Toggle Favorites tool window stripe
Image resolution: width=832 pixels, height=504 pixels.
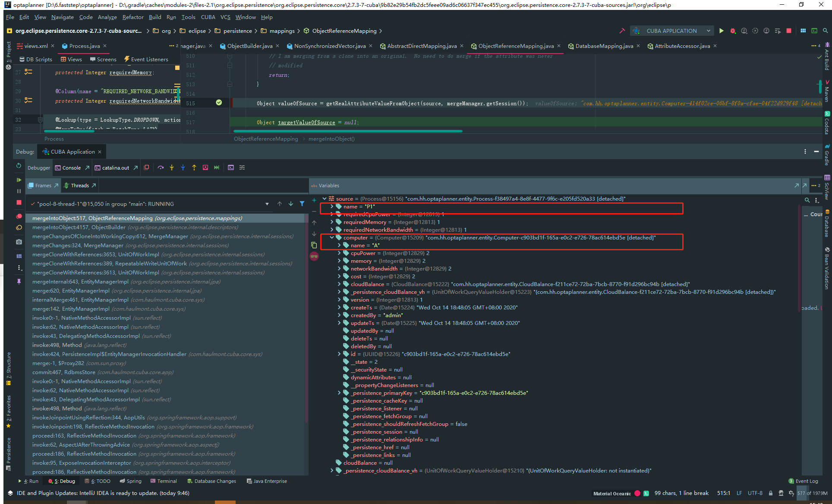tap(8, 412)
